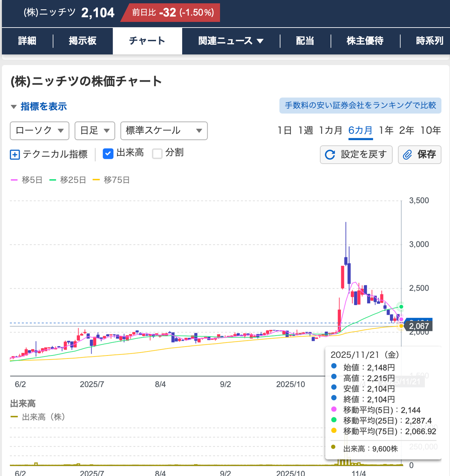
Task: Select the 1年 chart period
Action: [x=386, y=131]
